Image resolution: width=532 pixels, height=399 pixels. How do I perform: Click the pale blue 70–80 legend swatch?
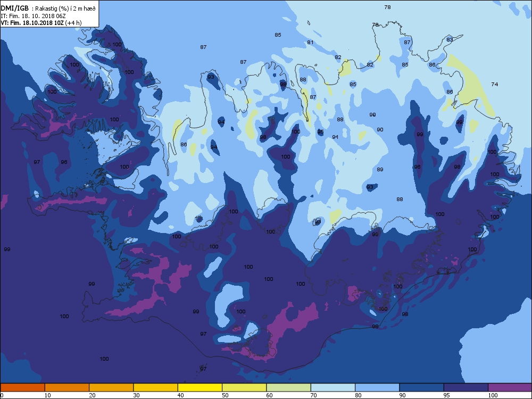[x=333, y=387]
